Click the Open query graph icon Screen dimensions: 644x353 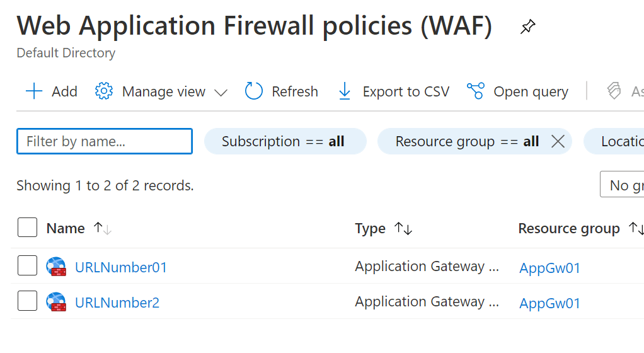476,91
